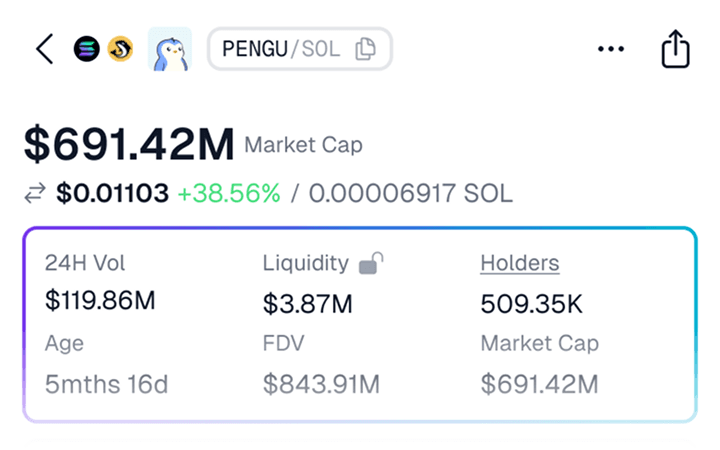Screen dimensions: 720x450
Task: Swap price display using the arrows icon
Action: 35,193
